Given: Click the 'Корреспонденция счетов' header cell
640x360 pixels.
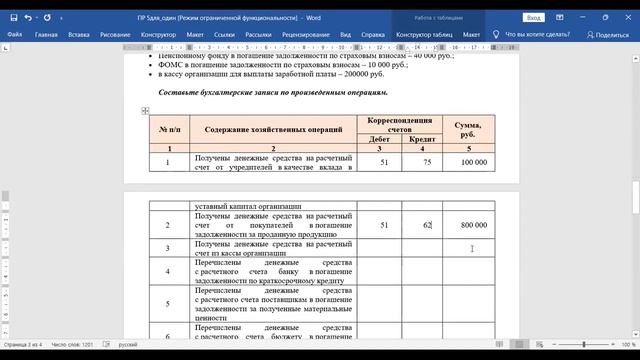Looking at the screenshot, I should (x=400, y=124).
